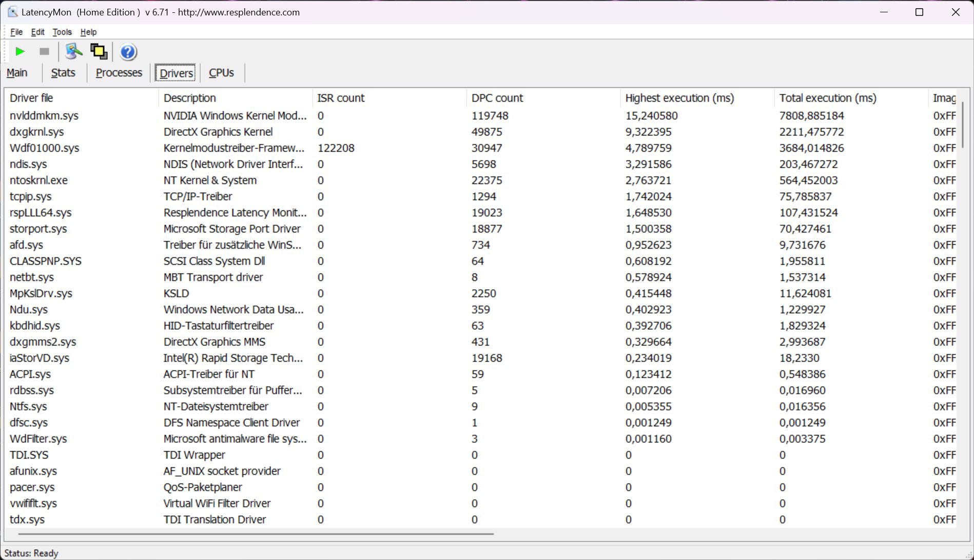The width and height of the screenshot is (974, 560).
Task: Click the LatencyMon app icon in title bar
Action: coord(12,12)
